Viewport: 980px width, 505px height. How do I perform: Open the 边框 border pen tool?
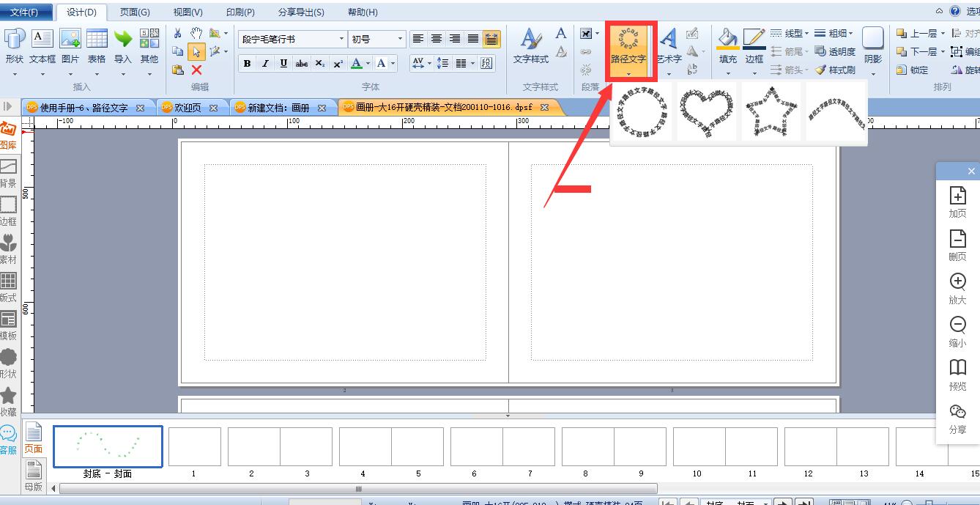[x=754, y=46]
